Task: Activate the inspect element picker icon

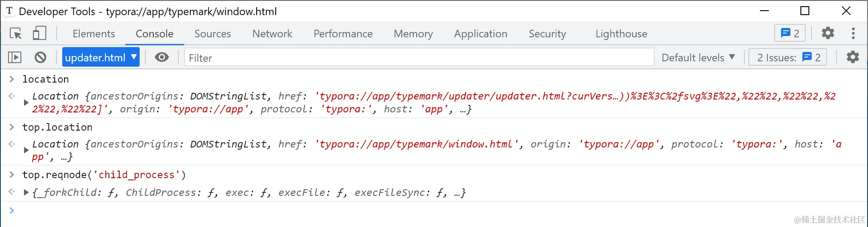Action: click(x=16, y=33)
